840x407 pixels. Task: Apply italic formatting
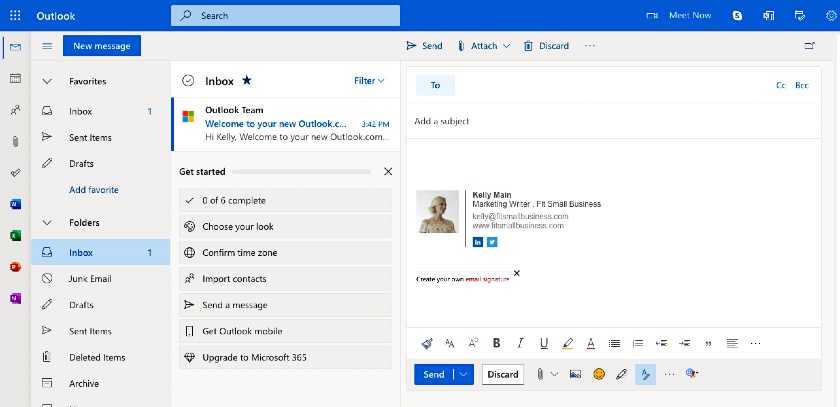point(520,343)
